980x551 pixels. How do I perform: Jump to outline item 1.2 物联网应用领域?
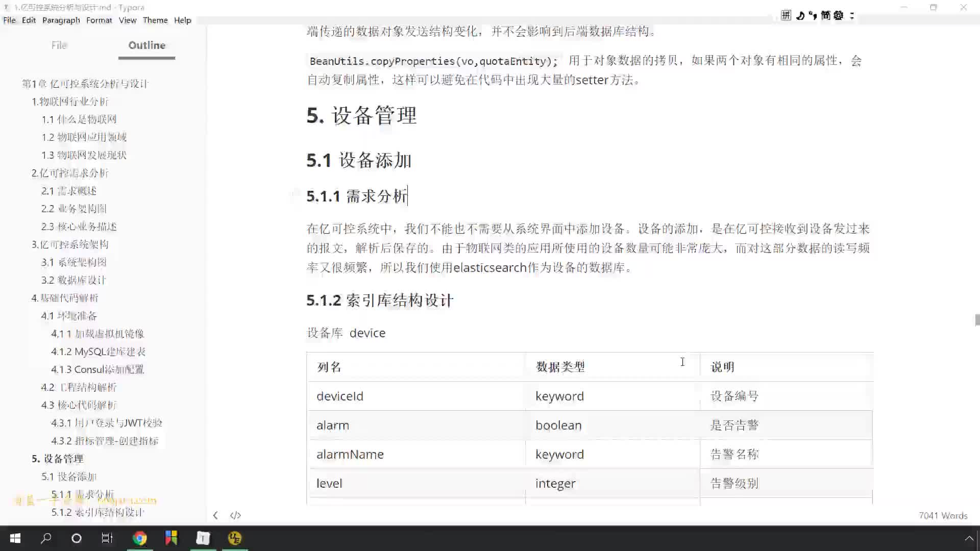point(84,137)
